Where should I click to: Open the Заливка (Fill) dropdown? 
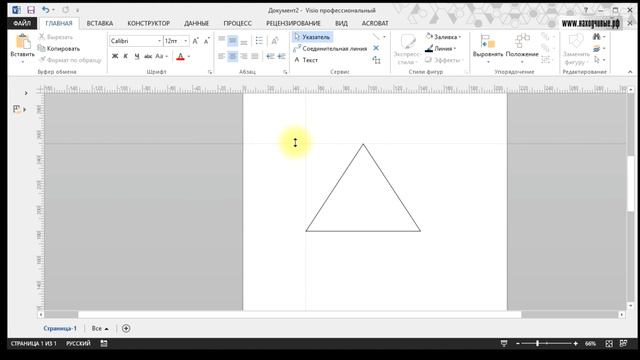point(443,37)
